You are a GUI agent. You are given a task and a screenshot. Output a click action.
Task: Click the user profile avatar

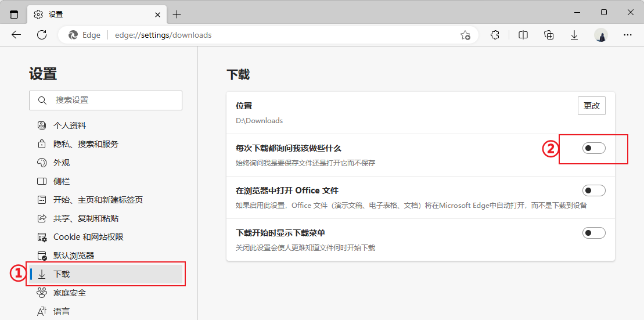coord(601,35)
